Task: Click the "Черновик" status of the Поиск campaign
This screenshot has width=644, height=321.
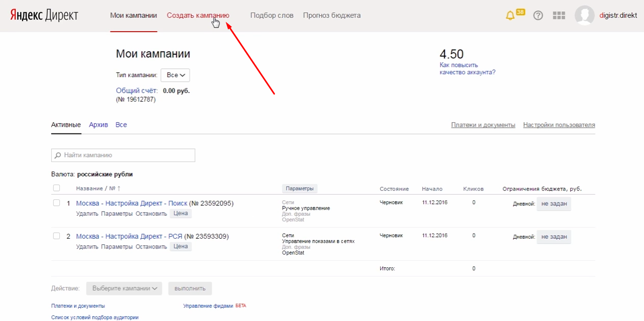Action: coord(392,203)
